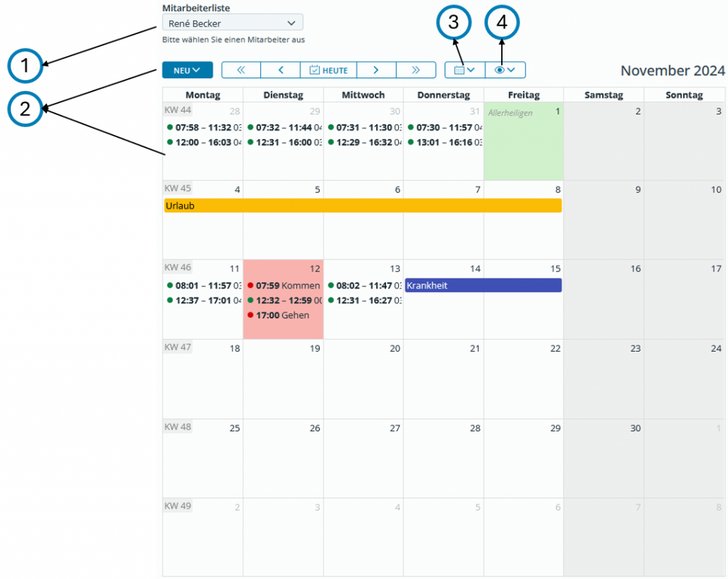Click the HEUTE today button
This screenshot has height=579, width=728.
click(x=328, y=70)
